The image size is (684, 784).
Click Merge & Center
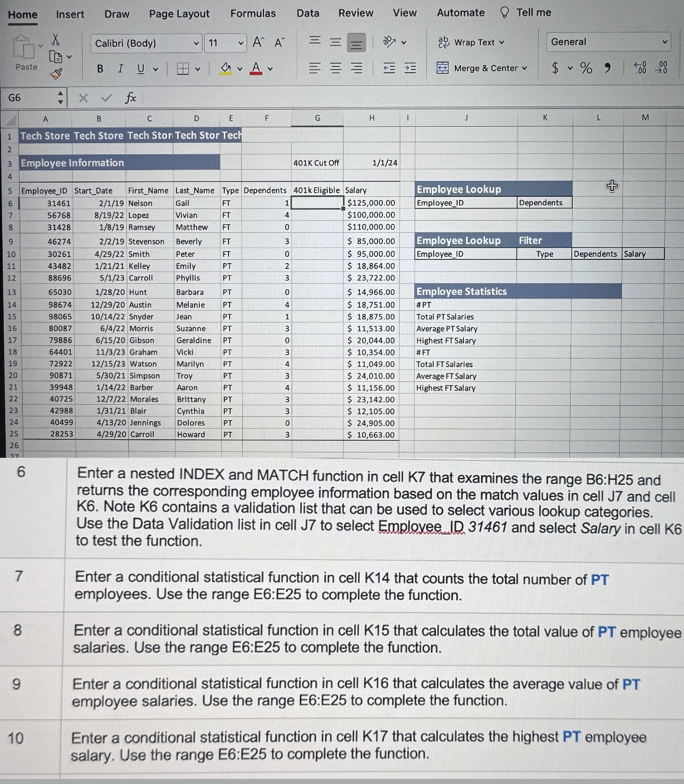coord(481,68)
